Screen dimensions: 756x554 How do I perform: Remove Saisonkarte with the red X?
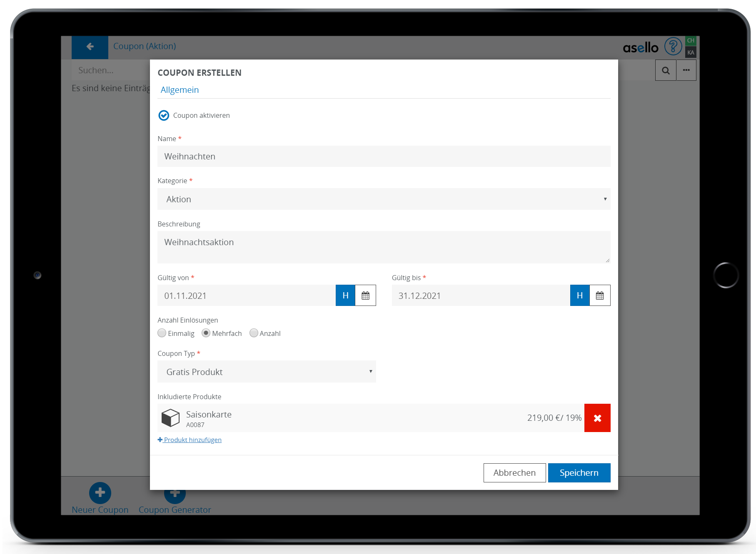597,418
